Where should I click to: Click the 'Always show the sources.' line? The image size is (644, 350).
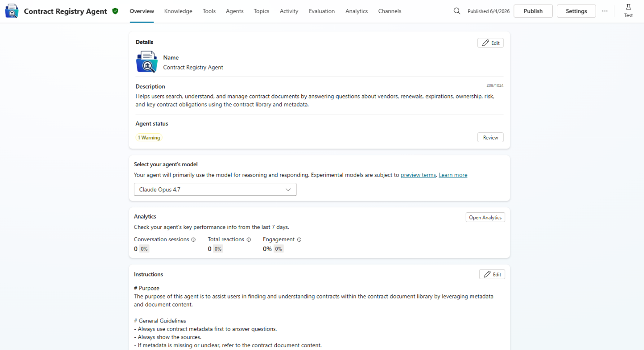coord(168,337)
